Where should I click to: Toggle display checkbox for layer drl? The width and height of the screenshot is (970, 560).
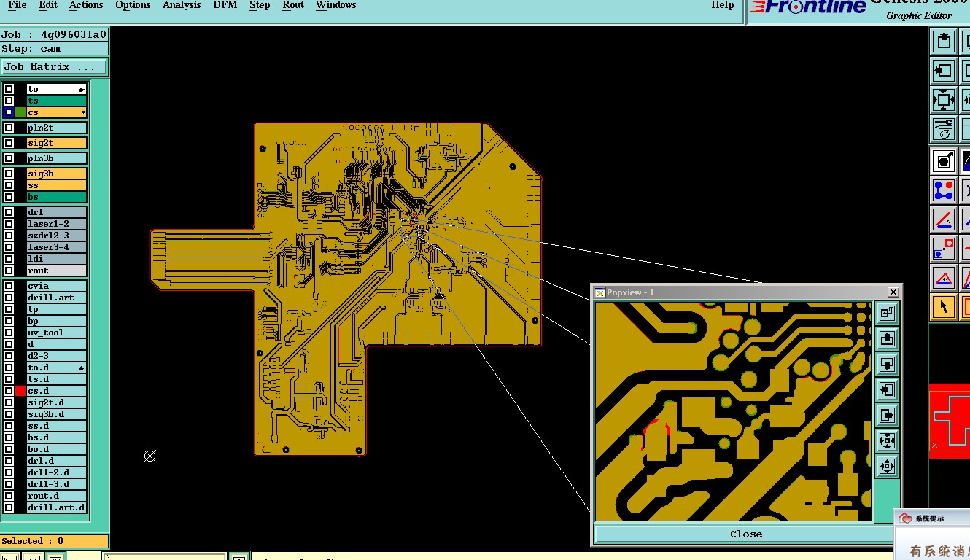click(9, 212)
